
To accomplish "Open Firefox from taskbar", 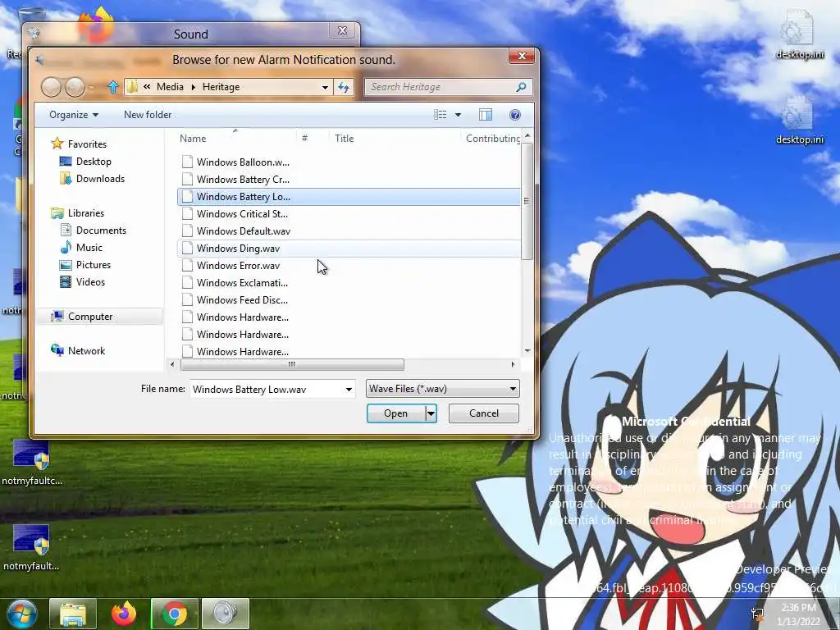I will click(124, 614).
